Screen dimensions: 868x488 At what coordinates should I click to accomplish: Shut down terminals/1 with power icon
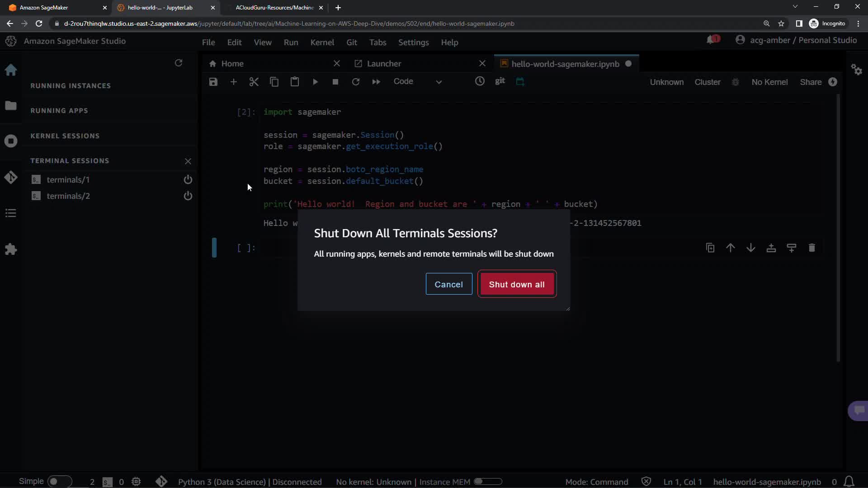point(188,180)
